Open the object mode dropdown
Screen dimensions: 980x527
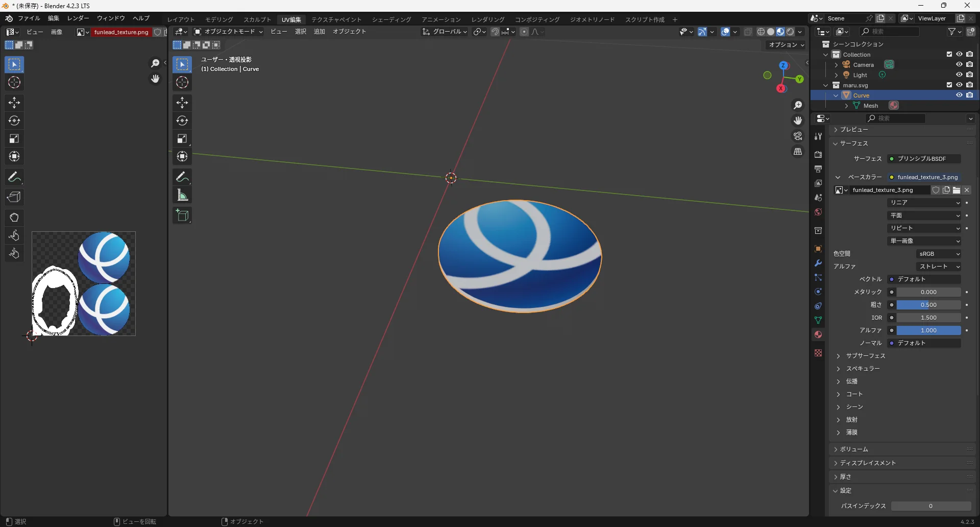click(228, 32)
